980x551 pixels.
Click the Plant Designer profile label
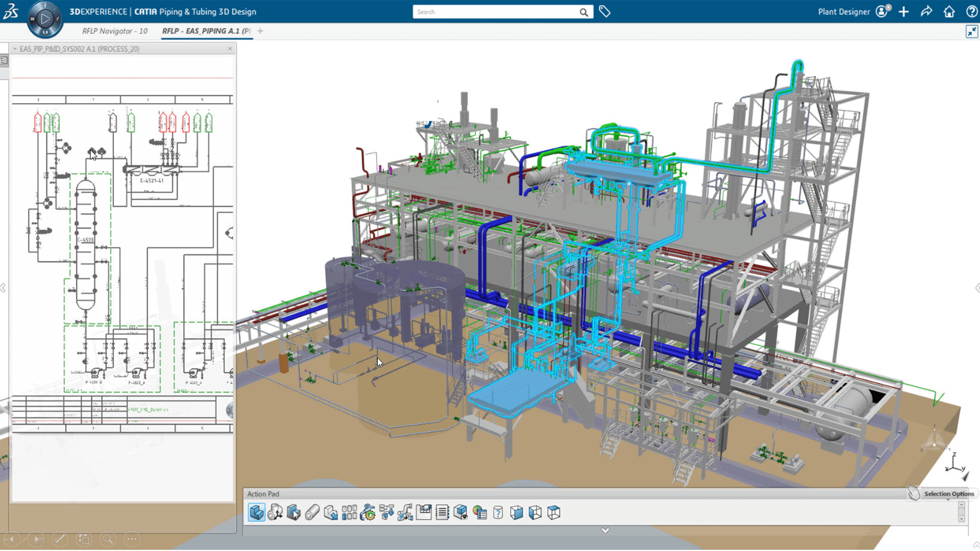pyautogui.click(x=843, y=12)
